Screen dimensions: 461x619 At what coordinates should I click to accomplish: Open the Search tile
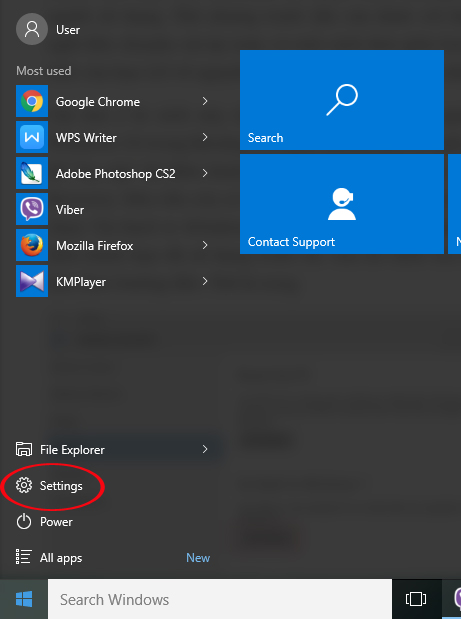click(342, 100)
